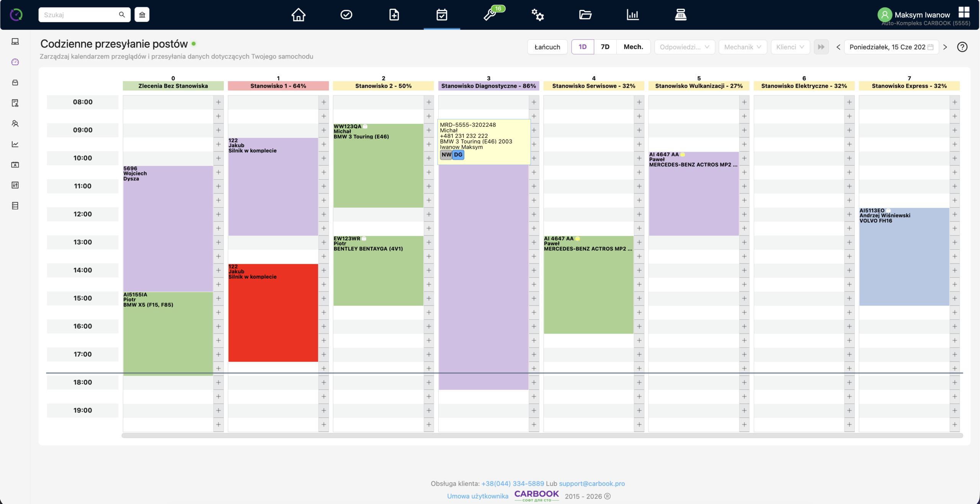Expand the Odpowiedzi... dropdown
Viewport: 980px width, 504px height.
[x=684, y=47]
